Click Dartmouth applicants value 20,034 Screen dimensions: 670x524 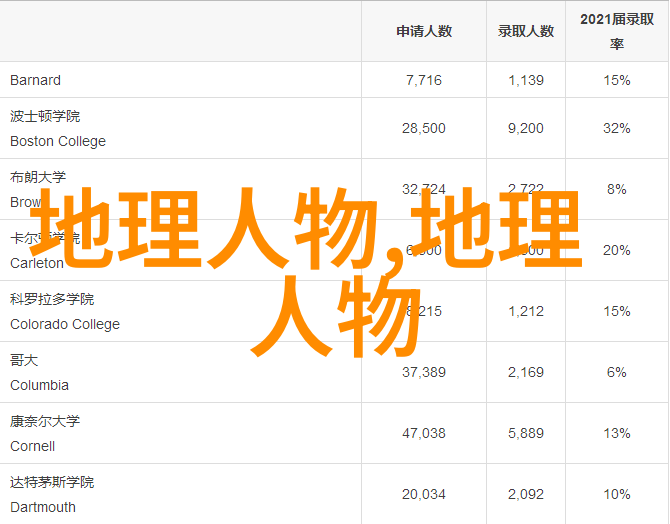423,495
